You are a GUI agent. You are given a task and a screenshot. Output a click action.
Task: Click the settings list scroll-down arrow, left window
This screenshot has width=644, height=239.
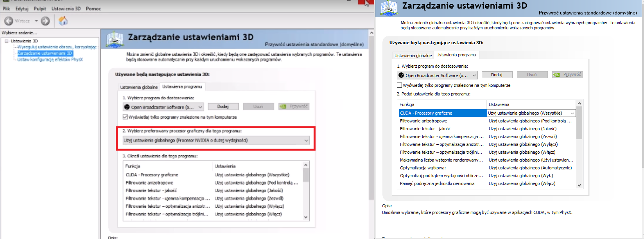[306, 217]
